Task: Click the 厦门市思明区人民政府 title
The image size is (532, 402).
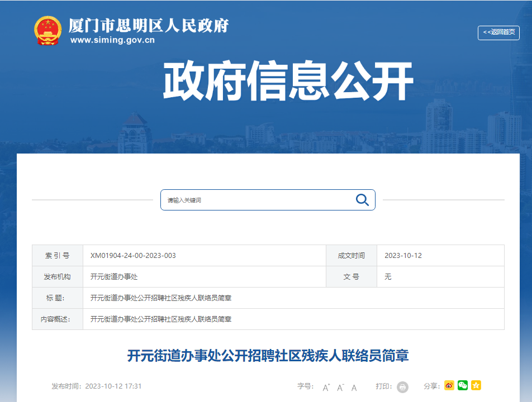Action: (x=149, y=25)
